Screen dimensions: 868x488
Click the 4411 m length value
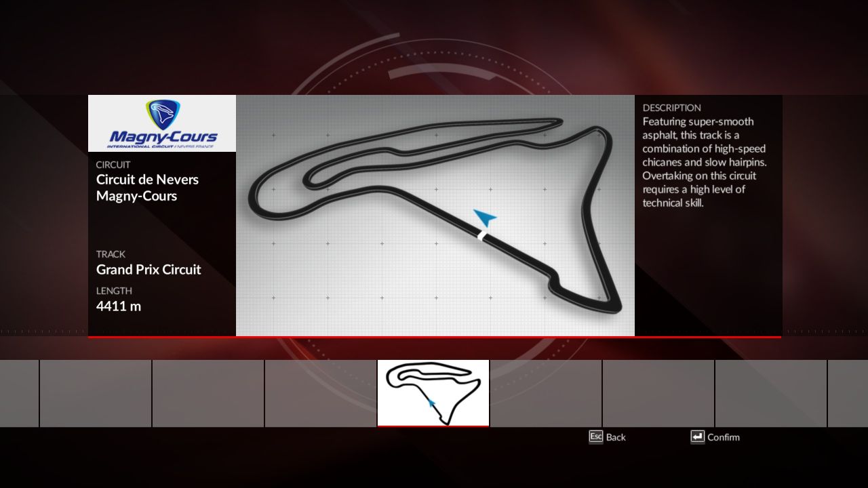(x=119, y=306)
